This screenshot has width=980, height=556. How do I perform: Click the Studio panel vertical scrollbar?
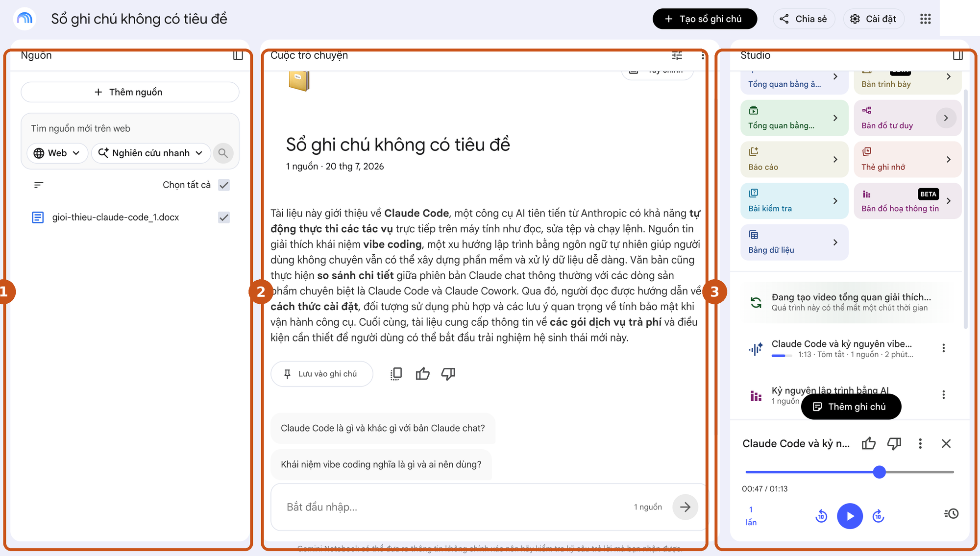965,209
